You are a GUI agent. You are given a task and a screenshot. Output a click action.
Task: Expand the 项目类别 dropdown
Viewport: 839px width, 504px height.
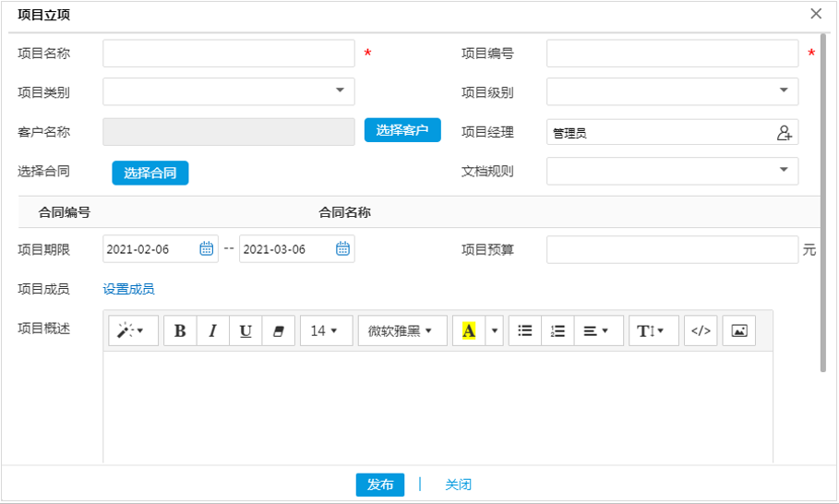point(339,90)
